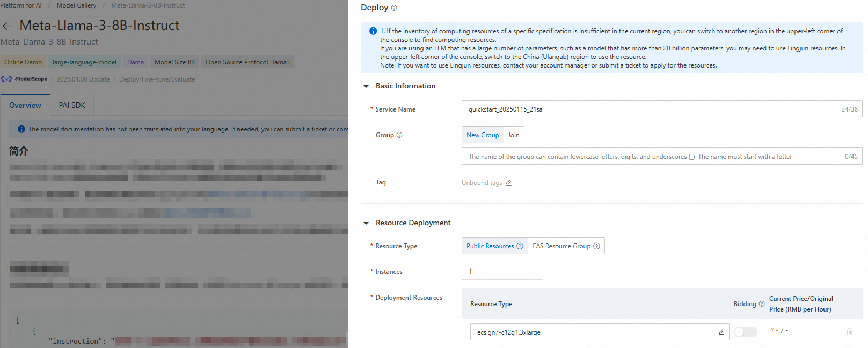The image size is (868, 348).
Task: Click the help icon on Public Resources
Action: (520, 246)
